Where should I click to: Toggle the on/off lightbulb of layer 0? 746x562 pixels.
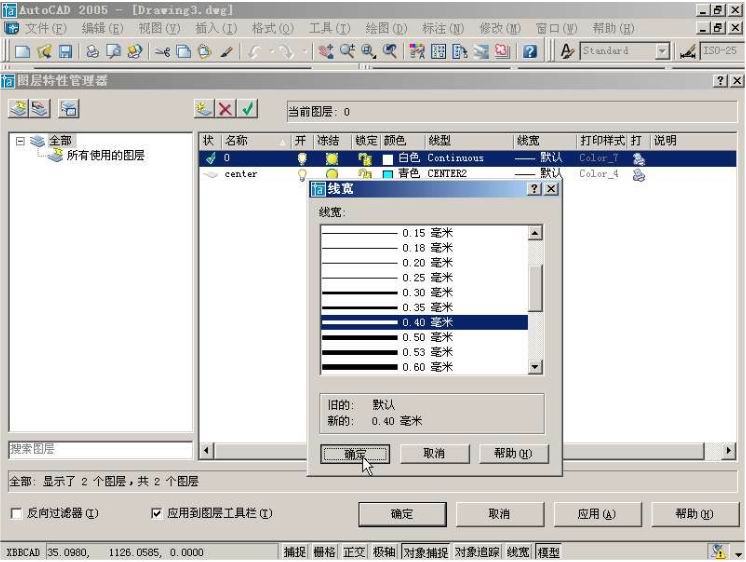(302, 158)
